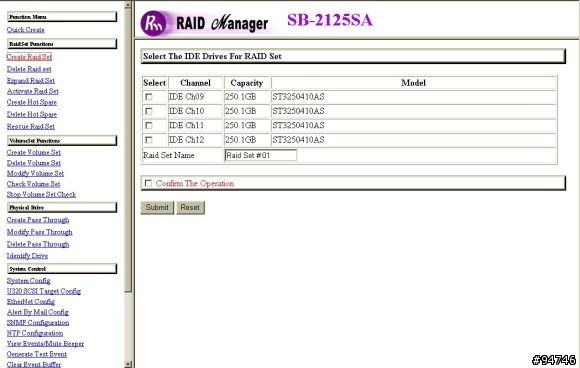
Task: Open SNMP Configuration link
Action: pyautogui.click(x=38, y=323)
